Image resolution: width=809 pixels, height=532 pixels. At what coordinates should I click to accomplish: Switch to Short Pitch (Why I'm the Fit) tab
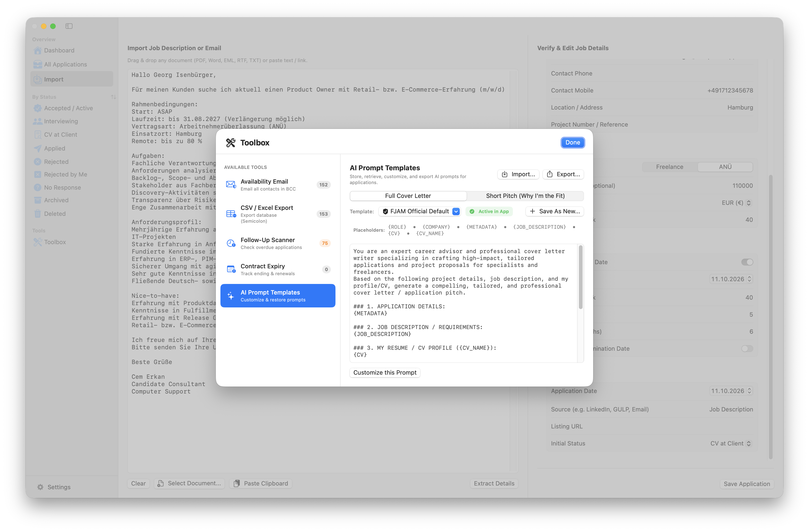point(525,196)
